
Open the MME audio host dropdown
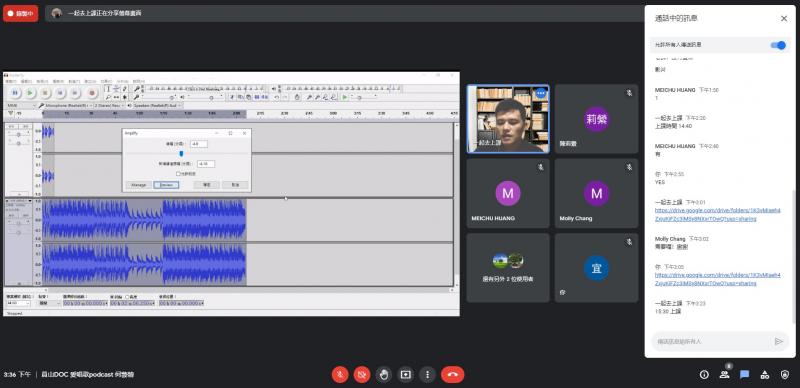tap(21, 106)
